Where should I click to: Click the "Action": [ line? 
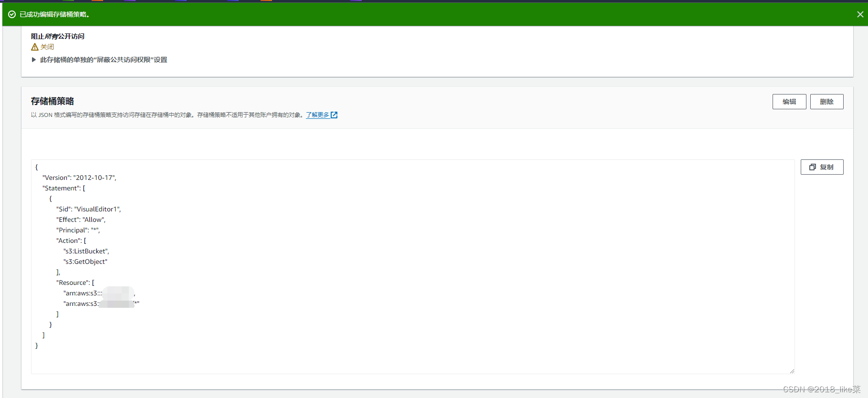tap(71, 241)
